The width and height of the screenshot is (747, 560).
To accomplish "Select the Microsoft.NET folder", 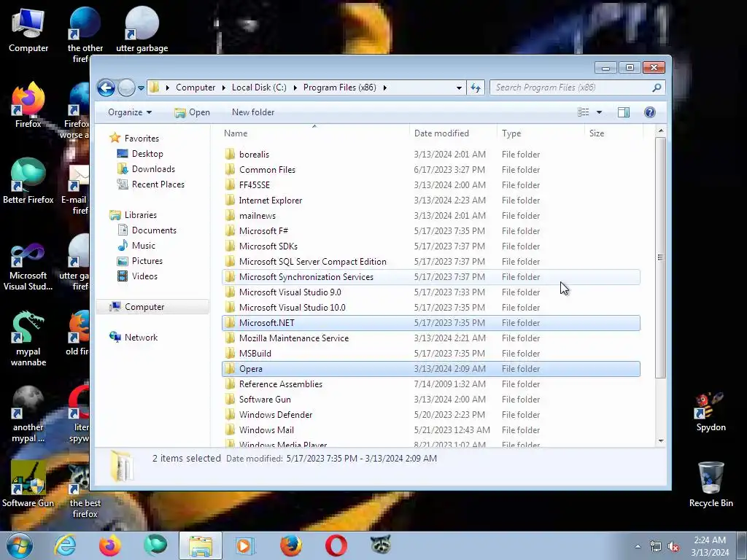I will [430, 323].
